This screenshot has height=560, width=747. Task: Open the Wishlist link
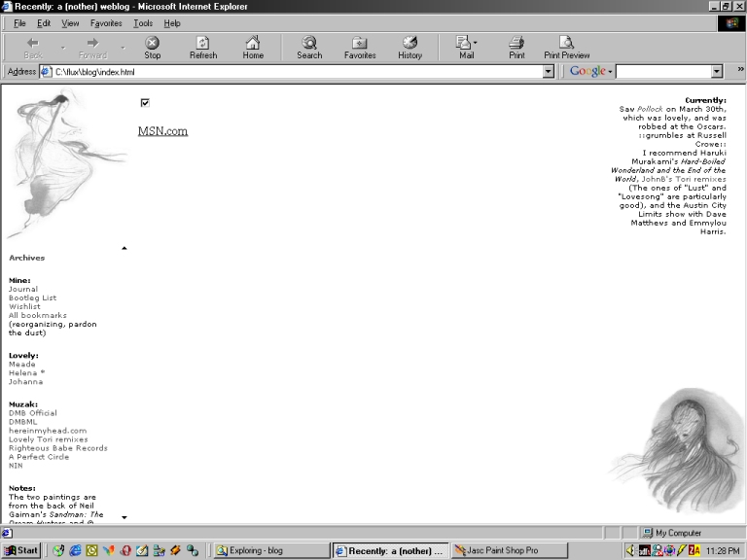click(24, 306)
